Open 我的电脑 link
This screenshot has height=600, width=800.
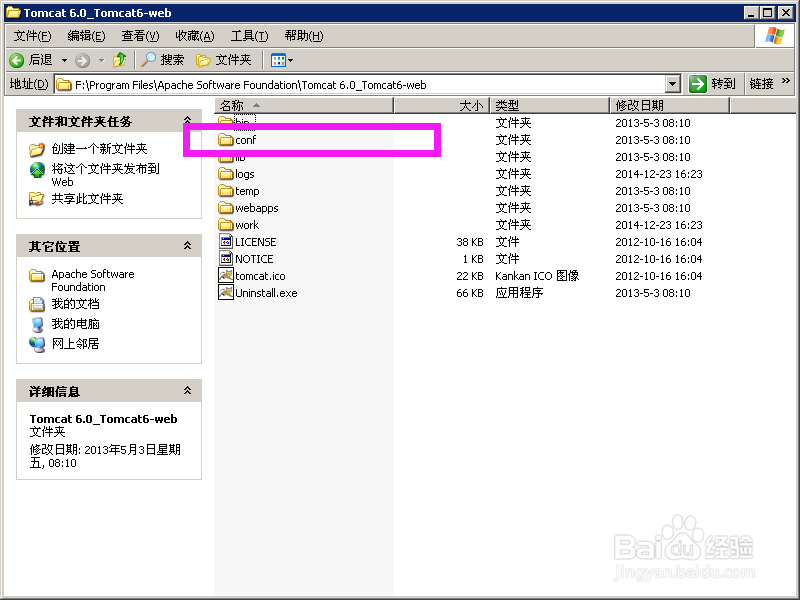[x=75, y=324]
